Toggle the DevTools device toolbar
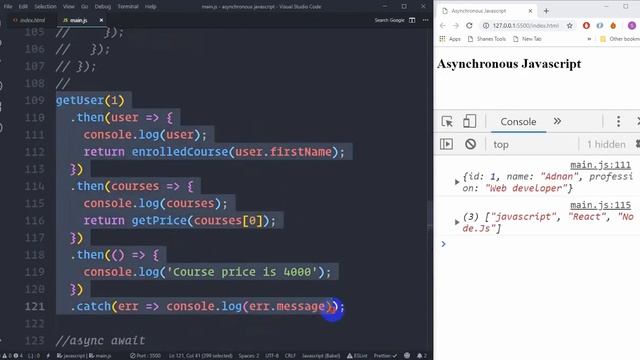This screenshot has height=360, width=640. pyautogui.click(x=469, y=121)
